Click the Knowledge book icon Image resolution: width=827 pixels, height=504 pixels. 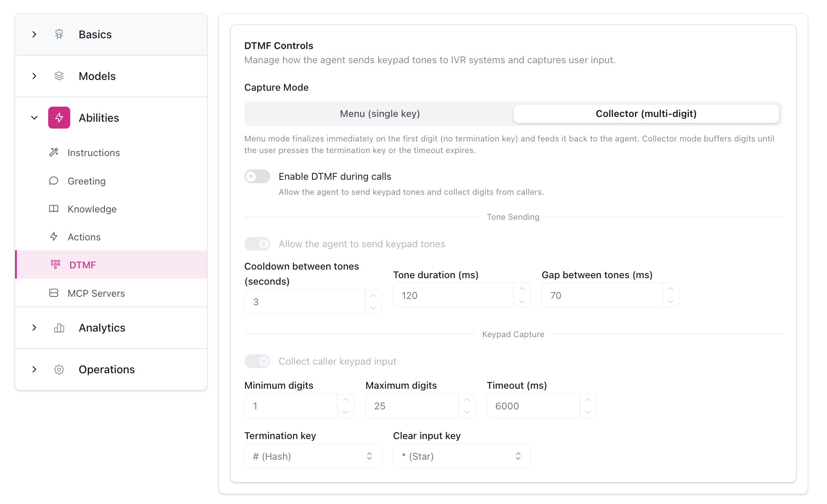pyautogui.click(x=54, y=209)
